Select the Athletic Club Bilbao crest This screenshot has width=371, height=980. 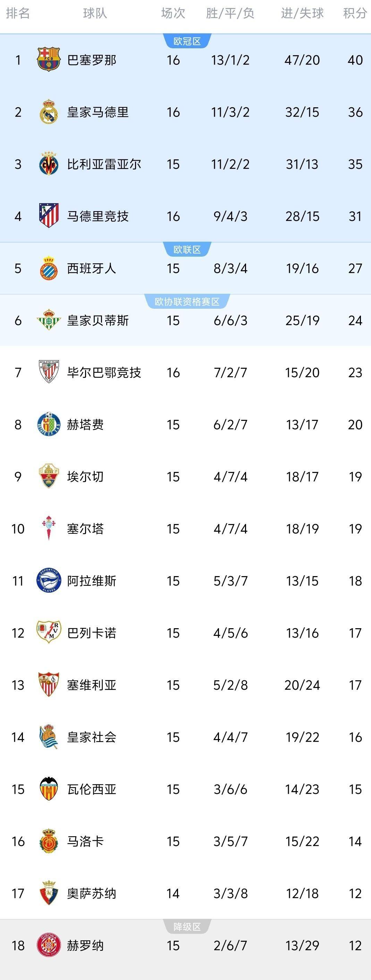tap(49, 372)
